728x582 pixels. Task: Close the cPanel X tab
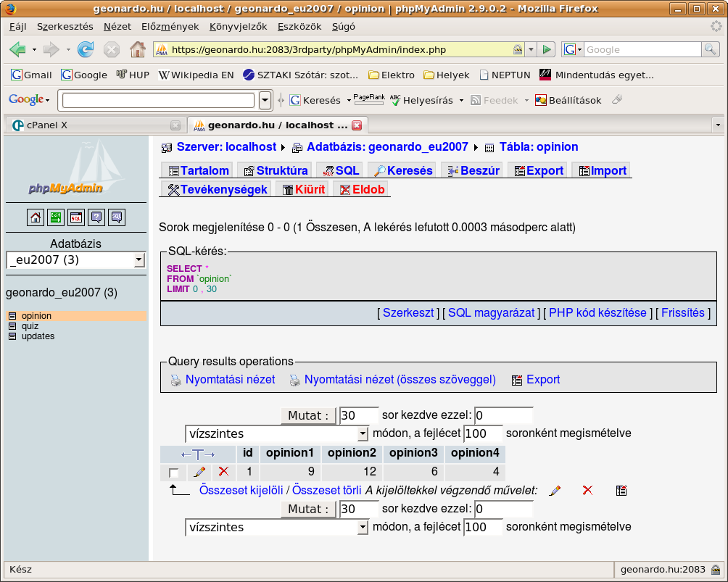(175, 125)
